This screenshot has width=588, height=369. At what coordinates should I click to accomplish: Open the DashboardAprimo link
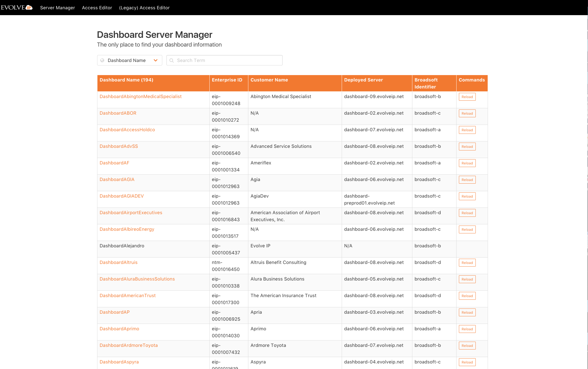[x=119, y=329]
